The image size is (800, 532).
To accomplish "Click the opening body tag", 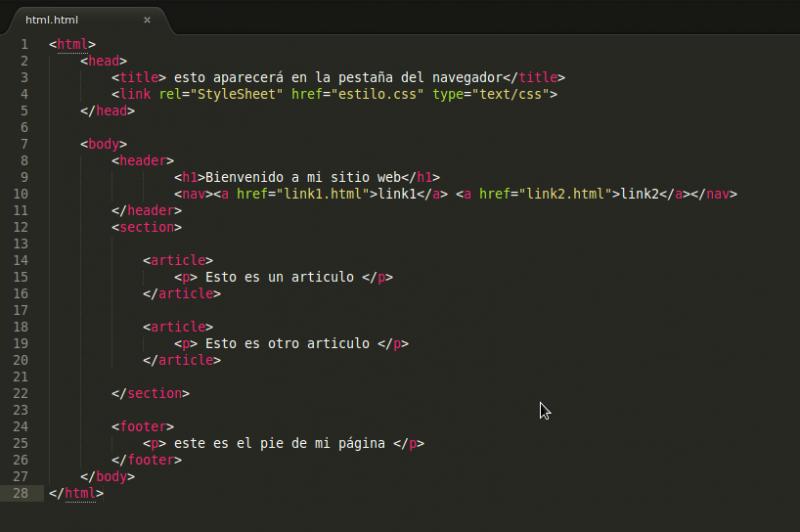I will pos(104,144).
